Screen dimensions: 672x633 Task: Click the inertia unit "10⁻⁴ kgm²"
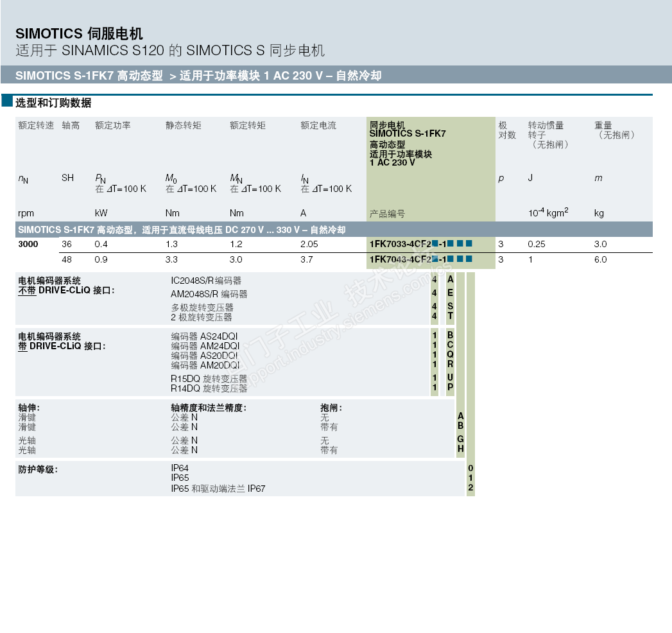pyautogui.click(x=548, y=212)
